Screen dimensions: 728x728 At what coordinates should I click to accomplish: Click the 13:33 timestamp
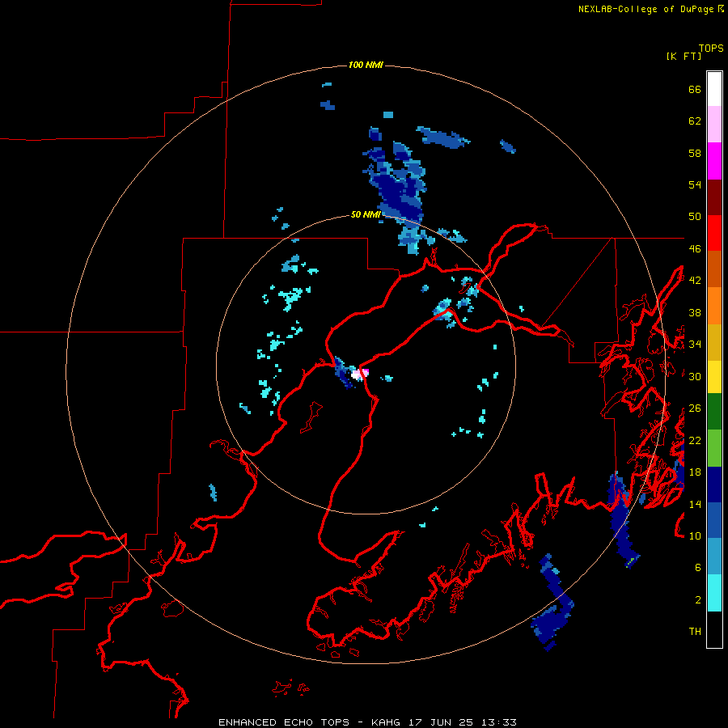pos(499,722)
